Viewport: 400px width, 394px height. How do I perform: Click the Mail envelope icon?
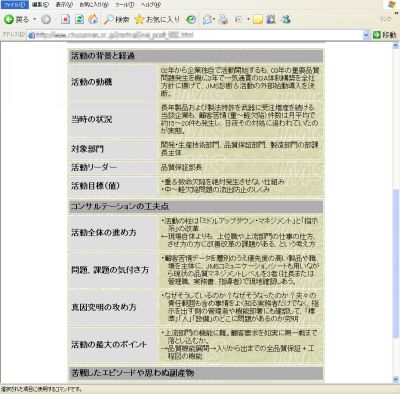[207, 20]
